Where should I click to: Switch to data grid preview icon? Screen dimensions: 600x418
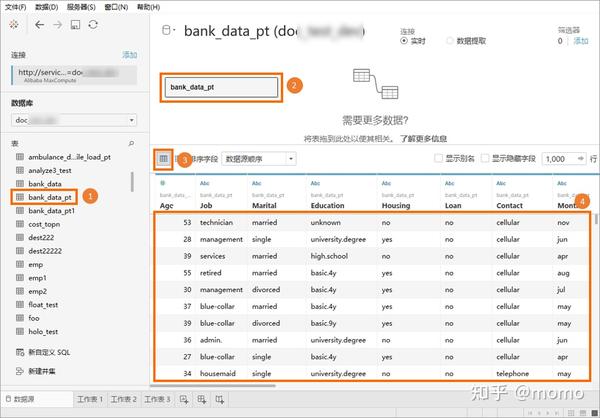coord(163,158)
